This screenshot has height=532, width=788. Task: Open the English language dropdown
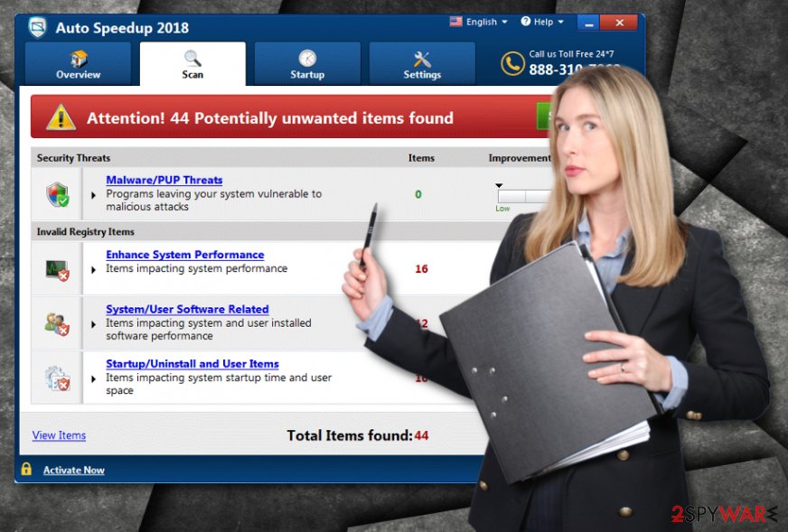tap(479, 22)
